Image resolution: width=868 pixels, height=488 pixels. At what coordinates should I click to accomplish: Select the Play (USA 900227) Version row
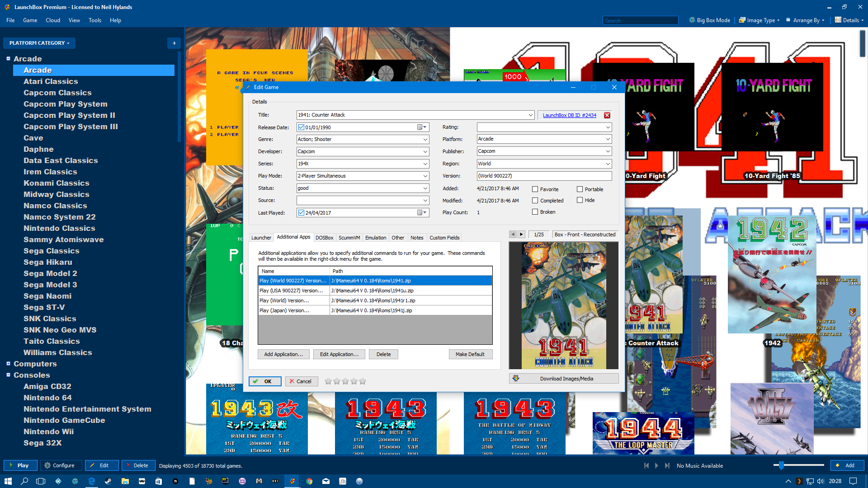[x=375, y=291]
